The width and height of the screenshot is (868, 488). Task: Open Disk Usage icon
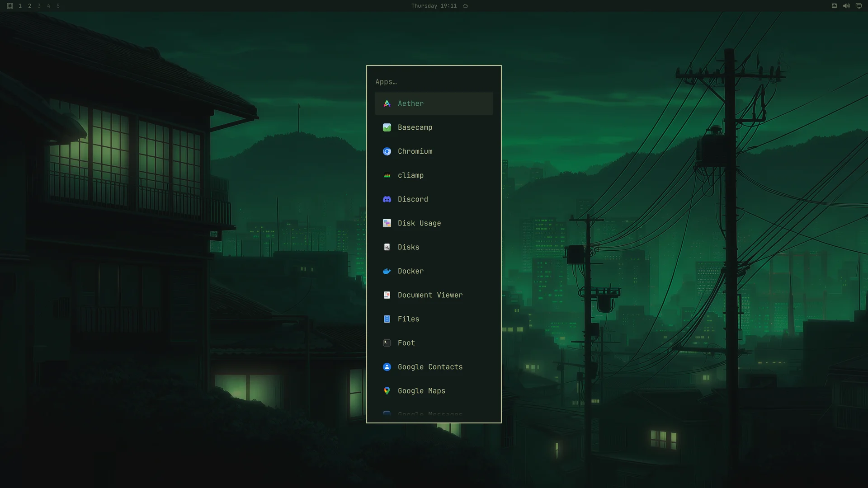(387, 223)
